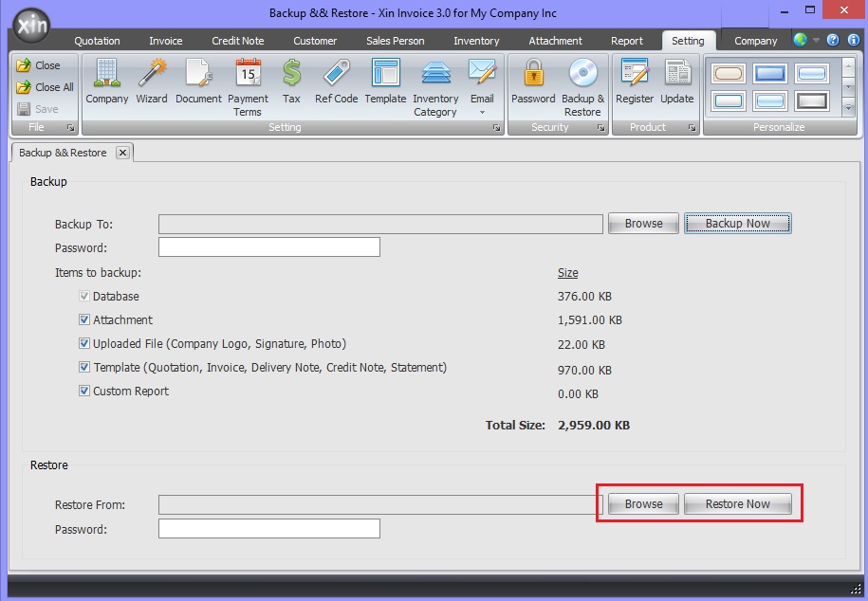This screenshot has height=601, width=868.
Task: Switch to the Report ribbon tab
Action: [x=627, y=41]
